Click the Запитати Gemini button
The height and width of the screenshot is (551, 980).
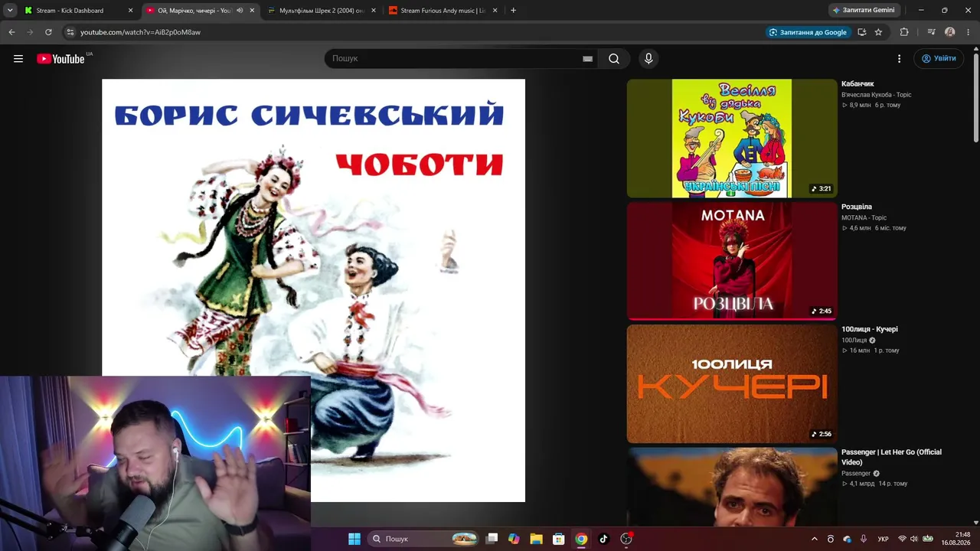[x=863, y=11]
